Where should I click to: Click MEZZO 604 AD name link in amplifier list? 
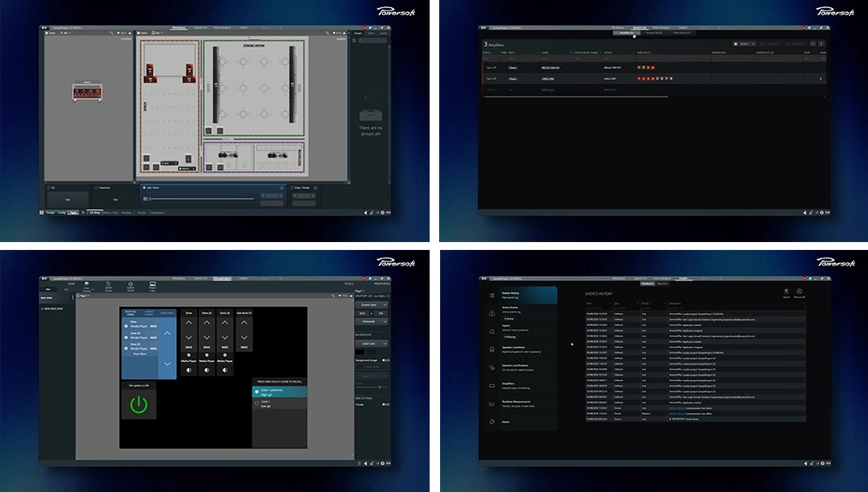[x=550, y=68]
